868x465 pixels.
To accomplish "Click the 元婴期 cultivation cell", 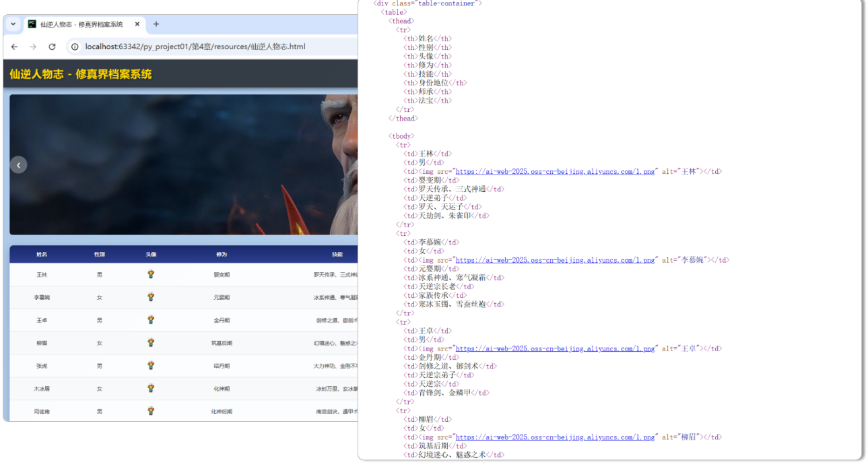I will pyautogui.click(x=222, y=297).
